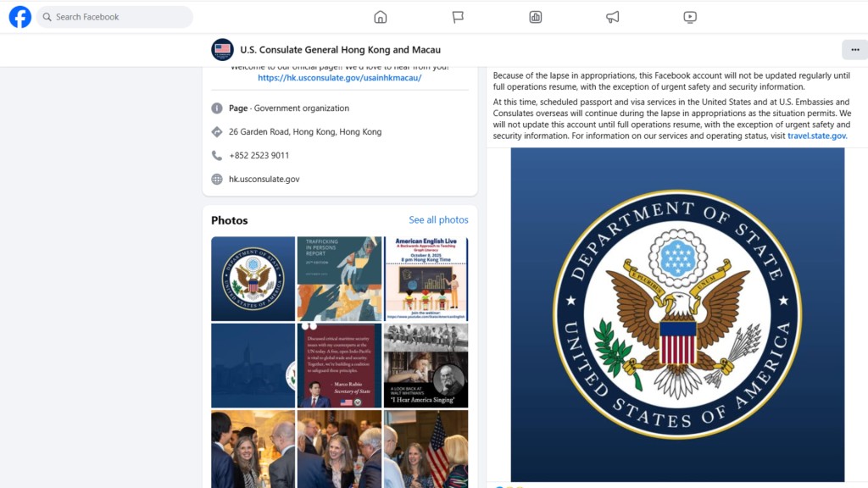Click the Facebook logo icon
The width and height of the screenshot is (868, 488).
click(x=20, y=17)
